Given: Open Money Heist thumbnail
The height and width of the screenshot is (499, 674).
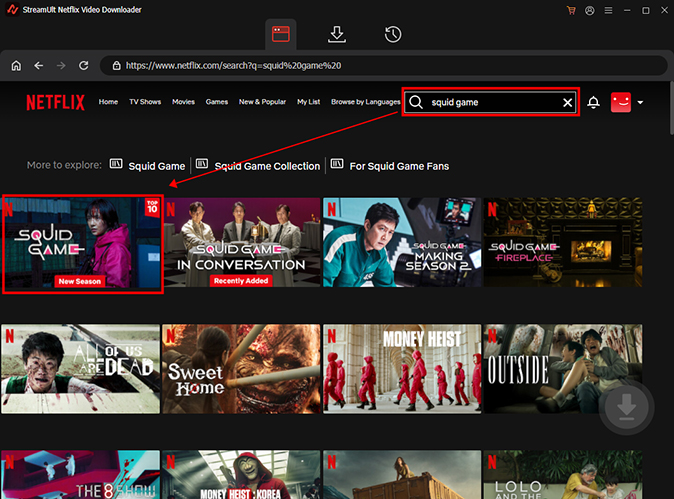Looking at the screenshot, I should [x=402, y=369].
